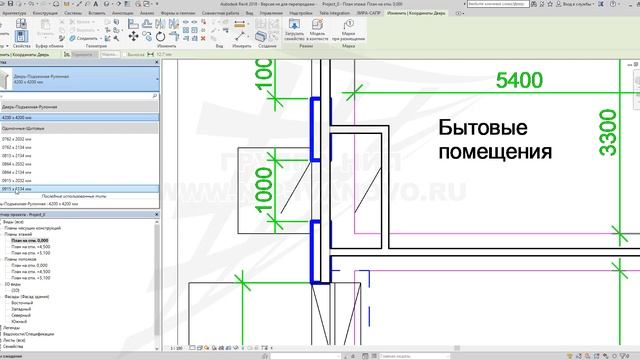Click the Help question mark icon
640x360 pixels.
613,4
